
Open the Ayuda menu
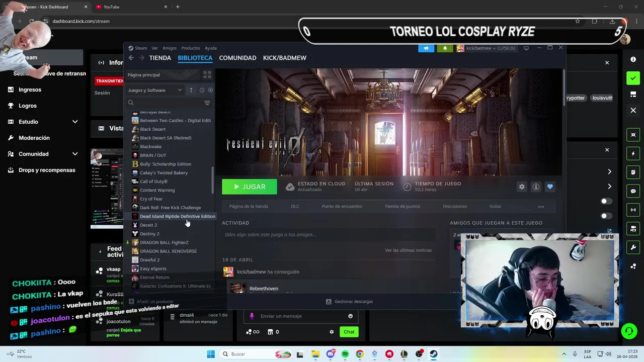click(211, 48)
